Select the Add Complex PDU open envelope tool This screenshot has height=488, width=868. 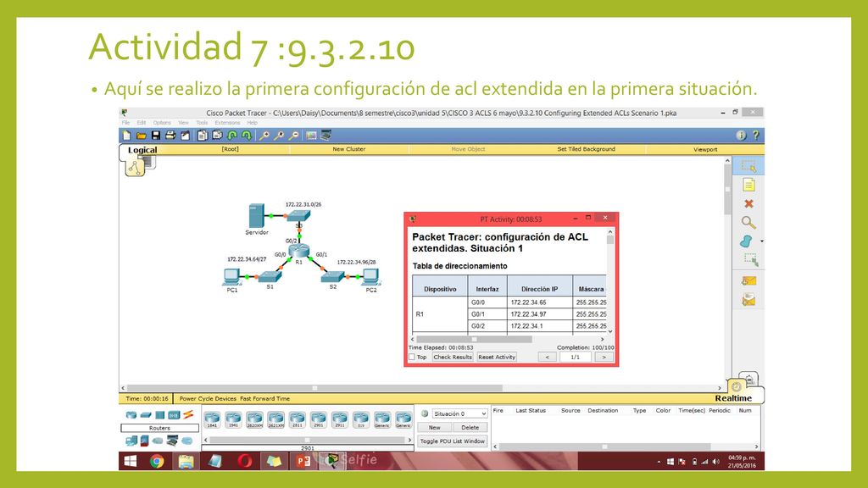749,300
